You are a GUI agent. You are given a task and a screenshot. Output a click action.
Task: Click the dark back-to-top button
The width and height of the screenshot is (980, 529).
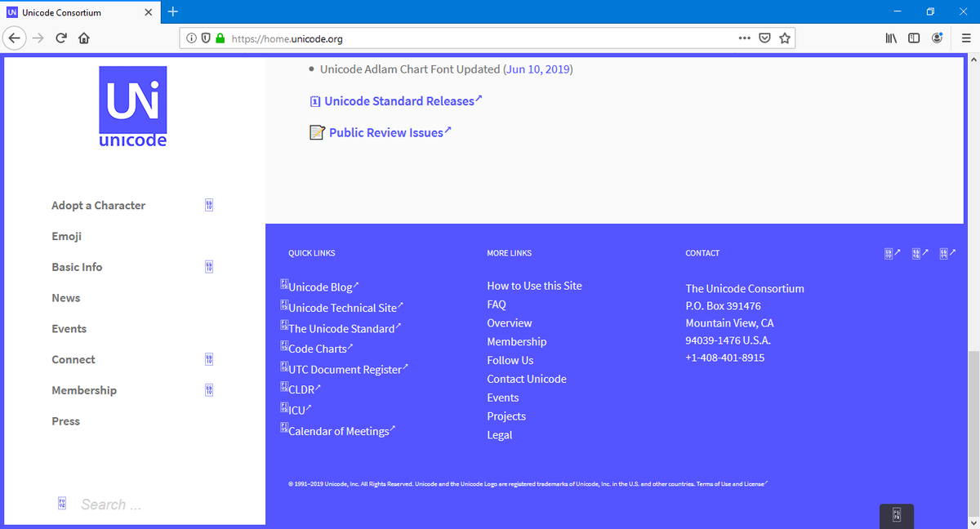coord(897,516)
